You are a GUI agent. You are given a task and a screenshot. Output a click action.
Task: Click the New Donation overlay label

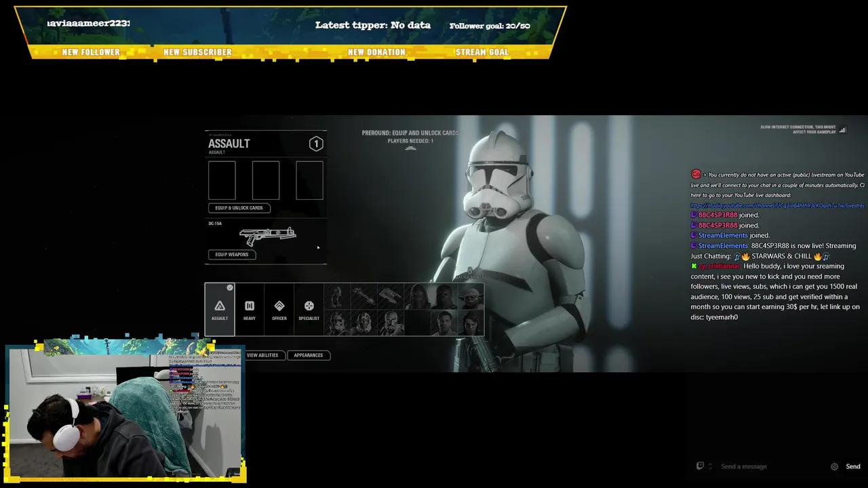(376, 52)
